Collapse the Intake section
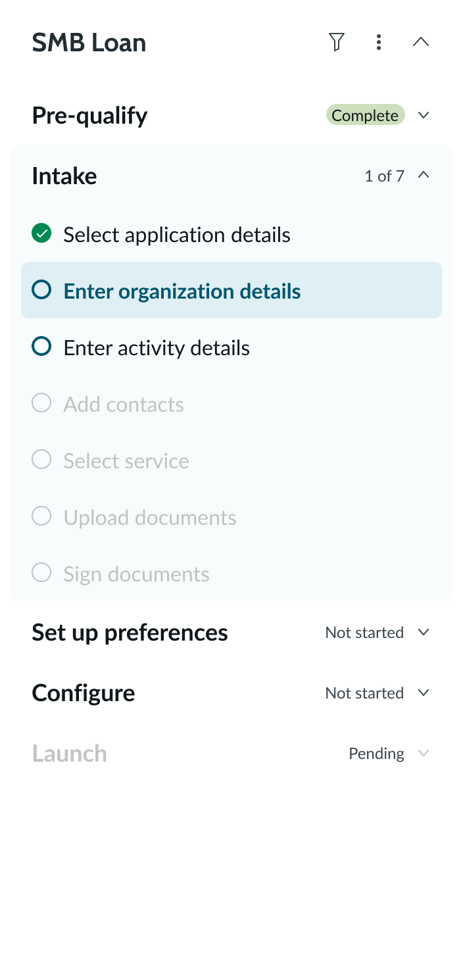The width and height of the screenshot is (463, 980). [x=424, y=175]
